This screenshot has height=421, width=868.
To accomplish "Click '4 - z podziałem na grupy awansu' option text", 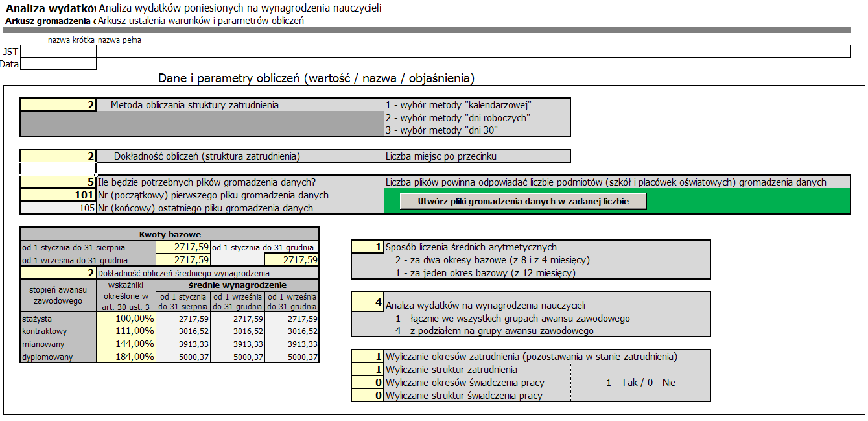I will pyautogui.click(x=494, y=331).
